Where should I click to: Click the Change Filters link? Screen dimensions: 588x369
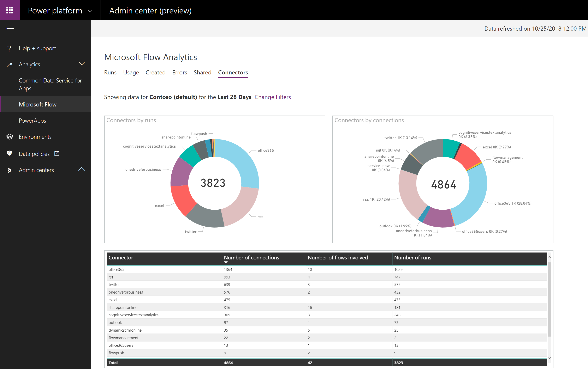tap(273, 97)
